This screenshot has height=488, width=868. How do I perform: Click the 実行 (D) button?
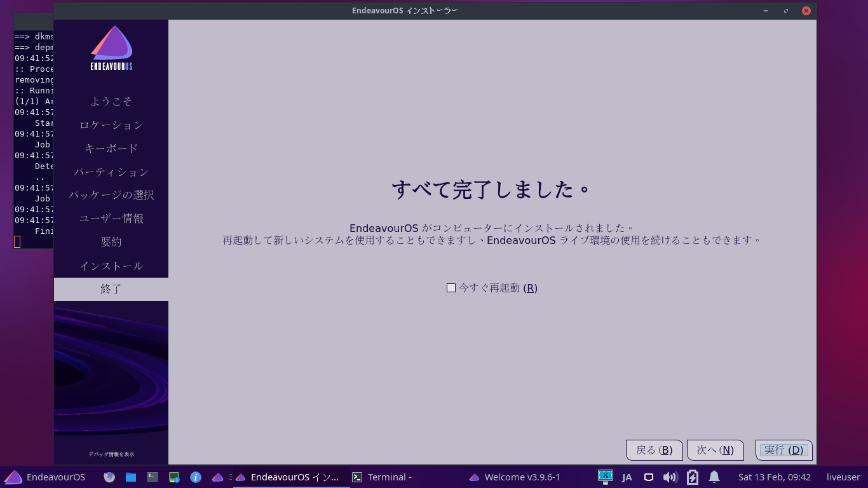click(x=783, y=450)
